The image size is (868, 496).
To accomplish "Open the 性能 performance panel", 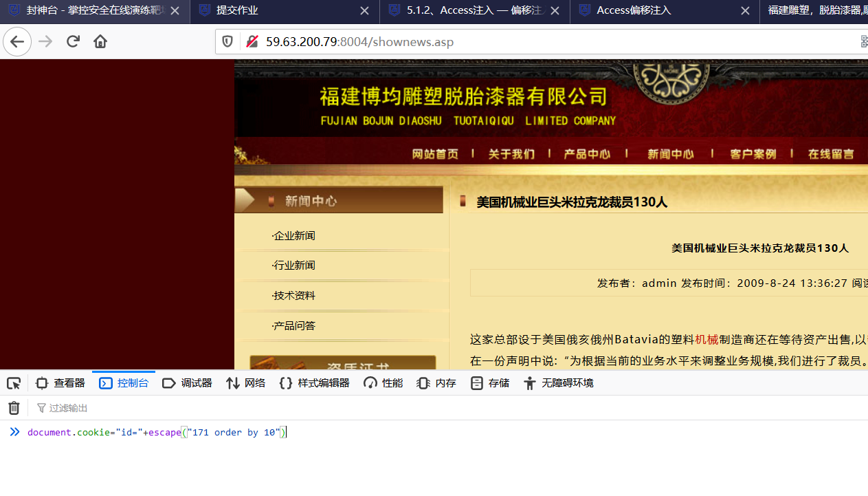I will 383,383.
